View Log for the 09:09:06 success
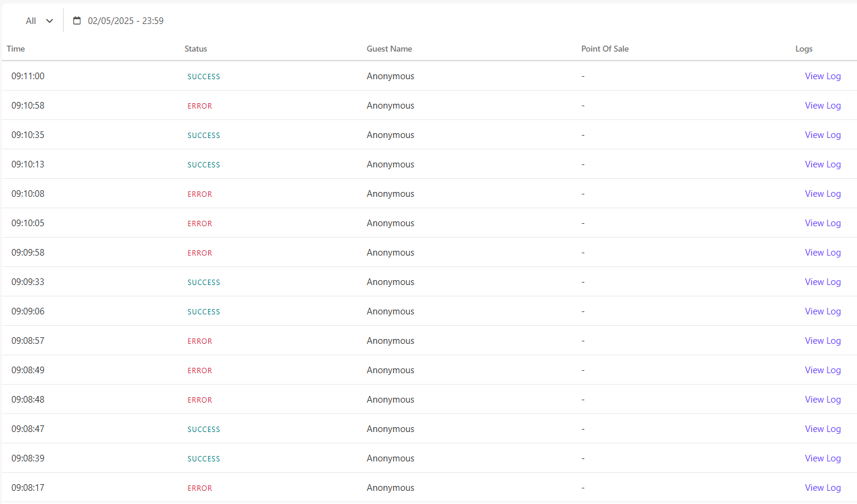This screenshot has width=857, height=504. point(822,311)
